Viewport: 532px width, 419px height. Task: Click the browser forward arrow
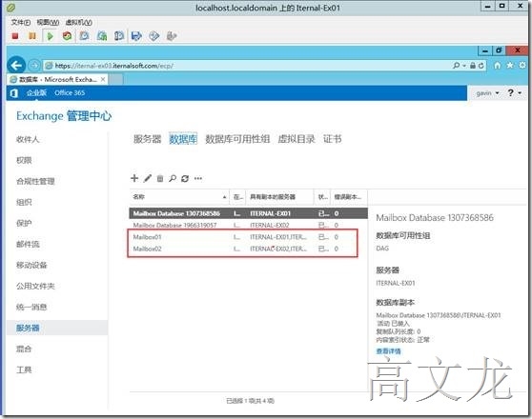[34, 65]
